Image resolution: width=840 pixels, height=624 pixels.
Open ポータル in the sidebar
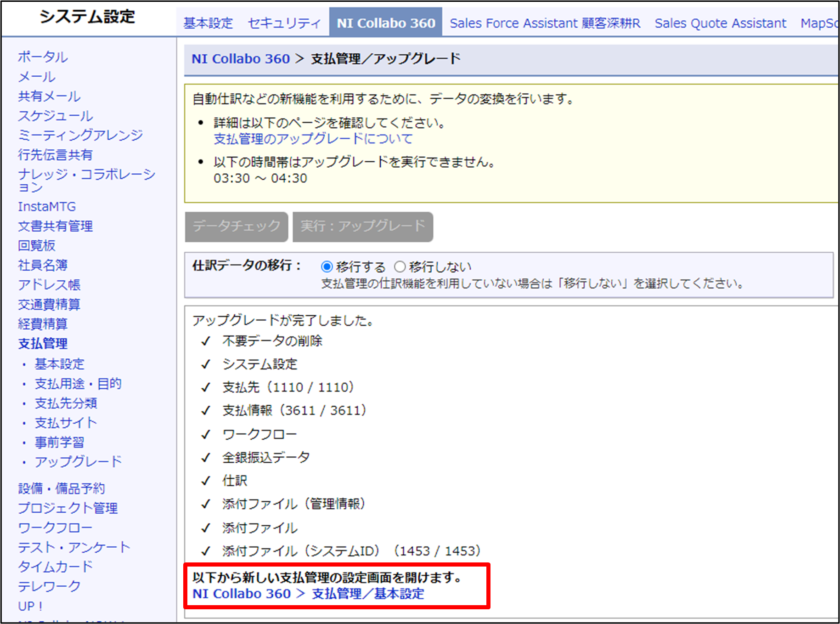(x=43, y=57)
